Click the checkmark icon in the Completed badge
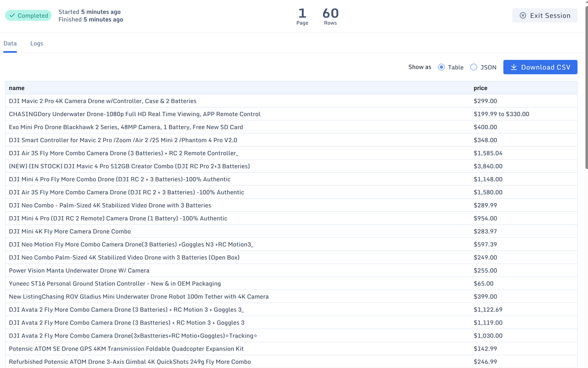This screenshot has width=588, height=368. [x=12, y=16]
